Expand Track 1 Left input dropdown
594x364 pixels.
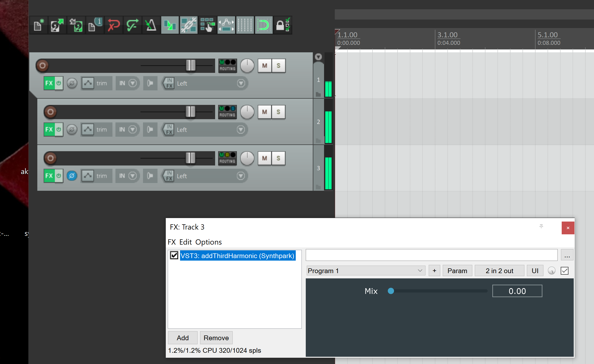pos(241,83)
